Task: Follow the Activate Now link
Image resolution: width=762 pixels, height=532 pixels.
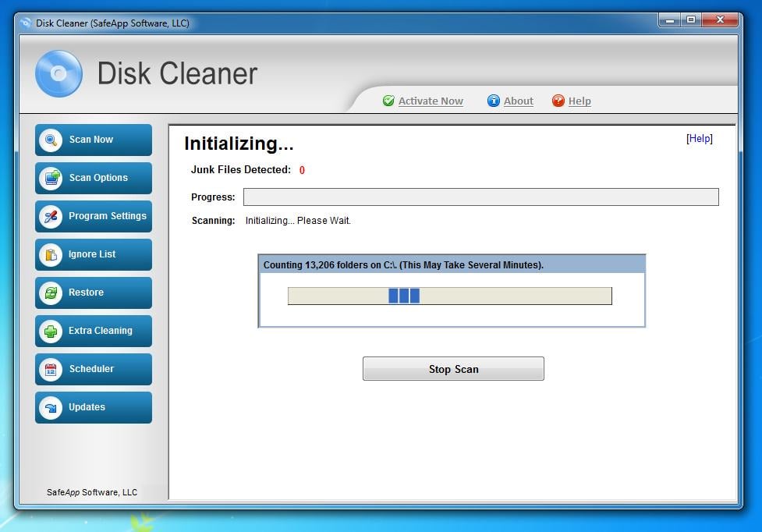Action: point(431,101)
